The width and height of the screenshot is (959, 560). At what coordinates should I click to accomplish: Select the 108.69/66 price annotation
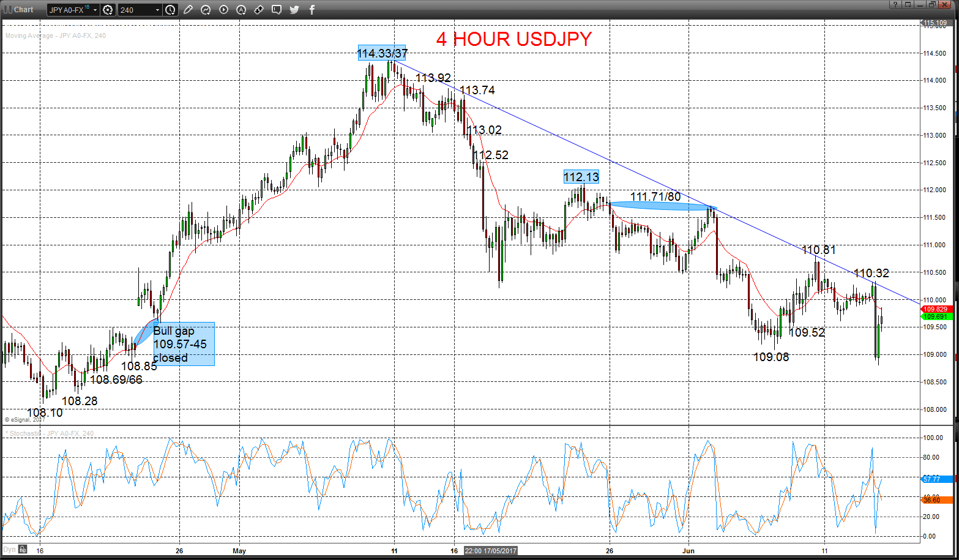(116, 379)
